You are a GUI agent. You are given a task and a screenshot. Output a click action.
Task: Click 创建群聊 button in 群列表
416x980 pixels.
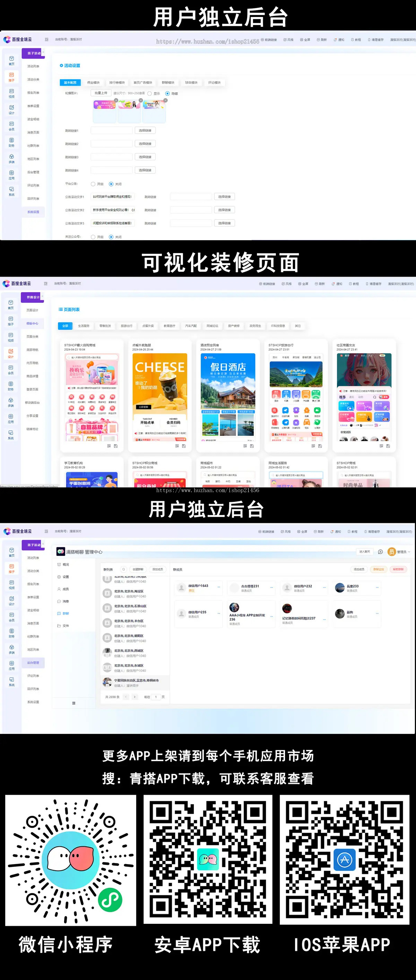click(x=138, y=569)
